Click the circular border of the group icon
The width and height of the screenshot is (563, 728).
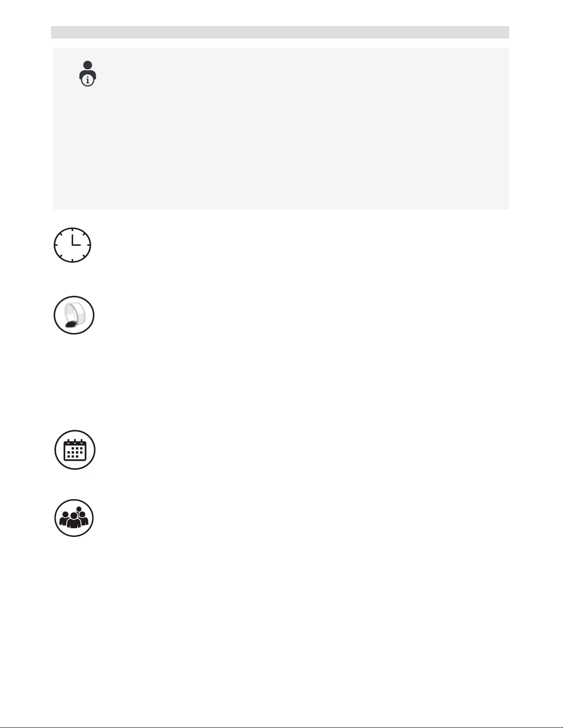pos(74,499)
